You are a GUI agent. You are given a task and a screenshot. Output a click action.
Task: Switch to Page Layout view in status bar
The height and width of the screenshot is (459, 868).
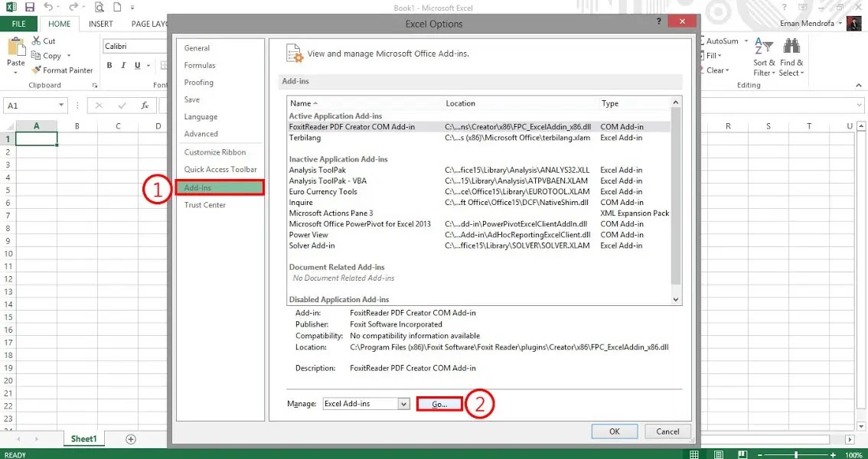[718, 454]
